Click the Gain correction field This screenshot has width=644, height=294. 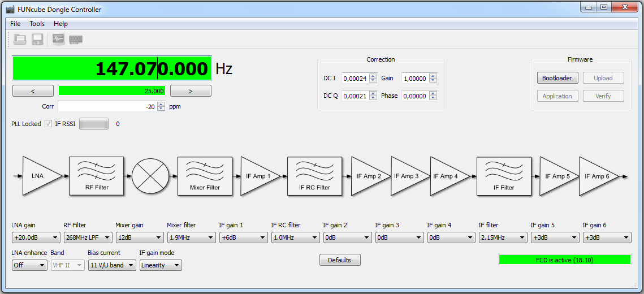pyautogui.click(x=416, y=78)
